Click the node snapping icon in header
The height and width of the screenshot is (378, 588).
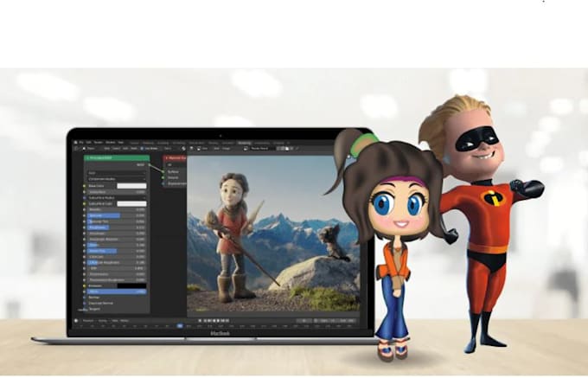tap(183, 149)
